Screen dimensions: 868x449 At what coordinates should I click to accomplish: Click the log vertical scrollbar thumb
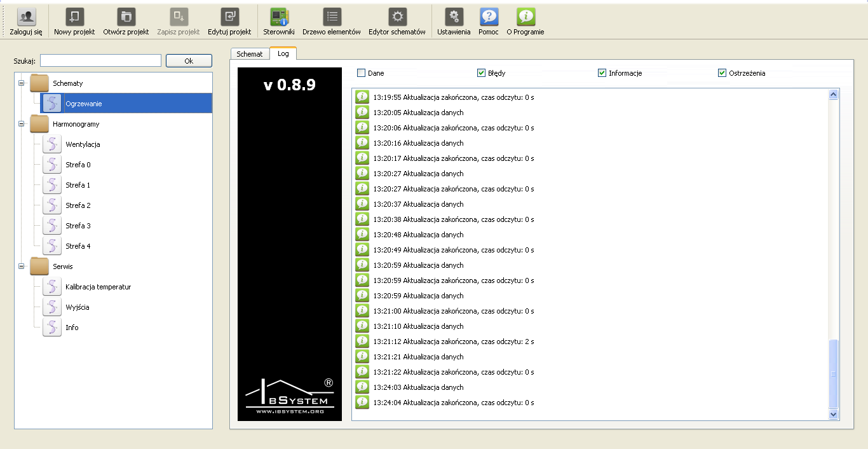(x=834, y=374)
